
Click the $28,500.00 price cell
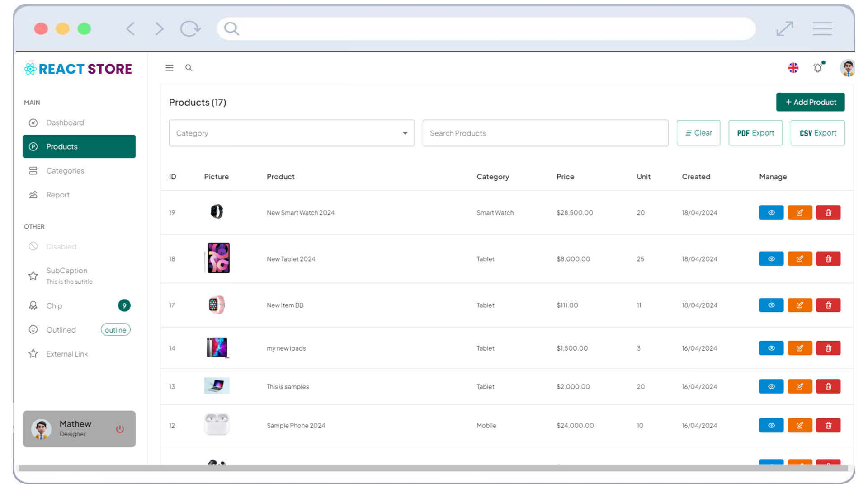tap(575, 213)
